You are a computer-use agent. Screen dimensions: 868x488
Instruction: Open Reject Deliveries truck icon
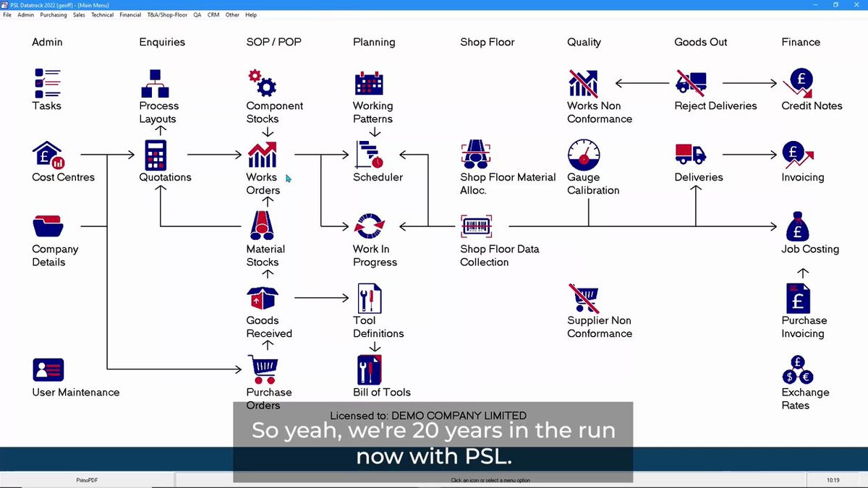pyautogui.click(x=691, y=83)
